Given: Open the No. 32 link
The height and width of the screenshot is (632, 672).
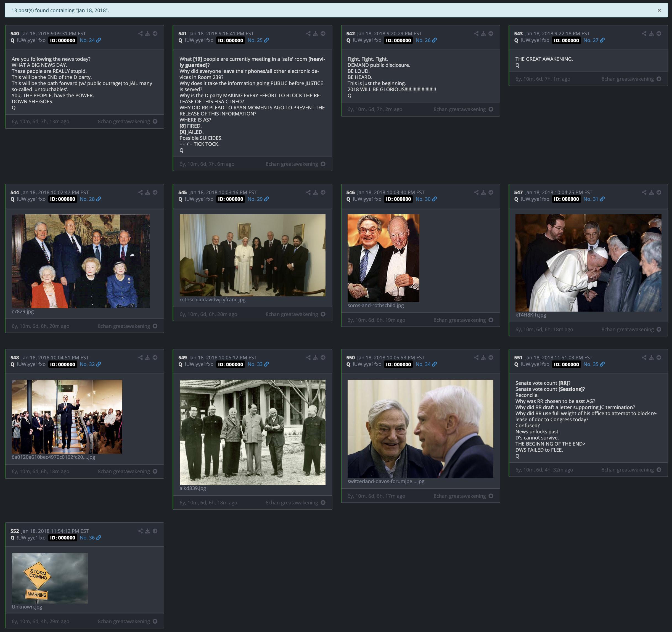Looking at the screenshot, I should (x=90, y=364).
